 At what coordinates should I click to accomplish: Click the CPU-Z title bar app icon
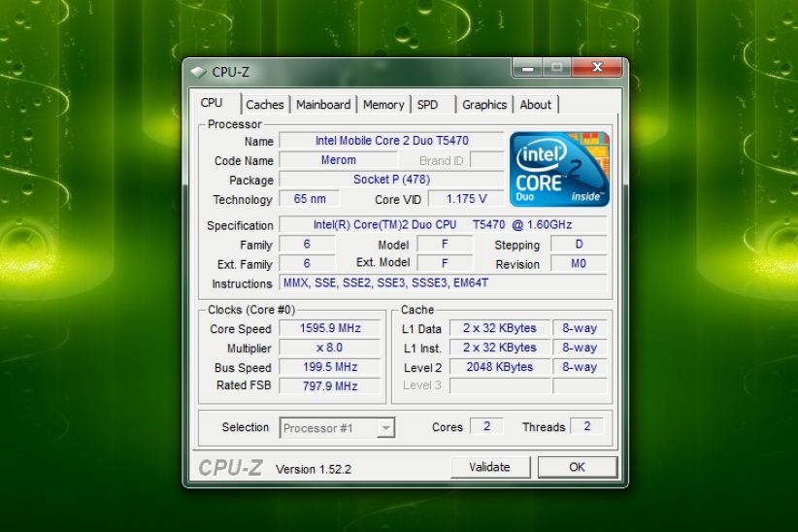[198, 72]
